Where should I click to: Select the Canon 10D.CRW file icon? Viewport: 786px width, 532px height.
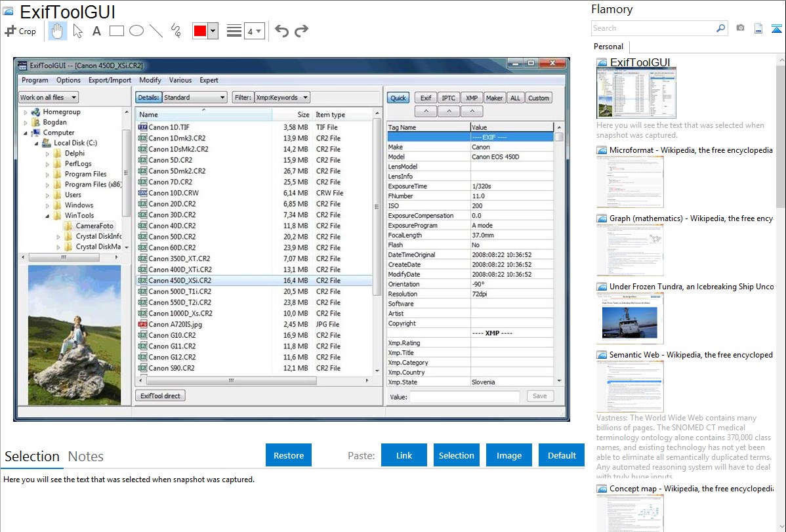click(x=142, y=193)
